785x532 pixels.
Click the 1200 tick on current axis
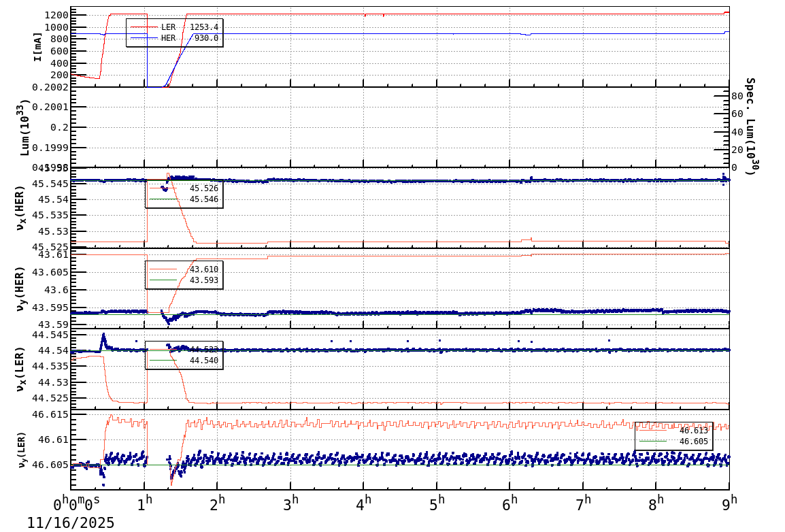point(56,15)
